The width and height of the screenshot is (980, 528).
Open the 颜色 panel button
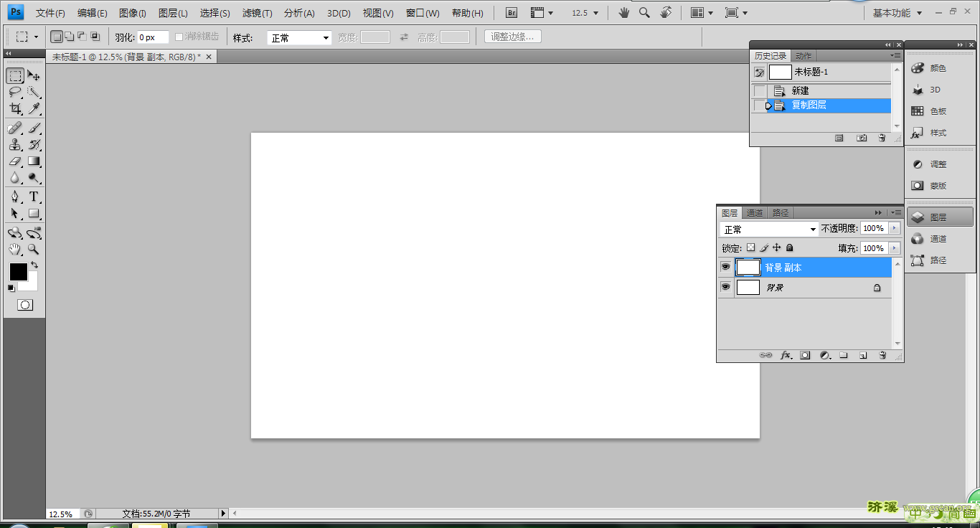(940, 68)
